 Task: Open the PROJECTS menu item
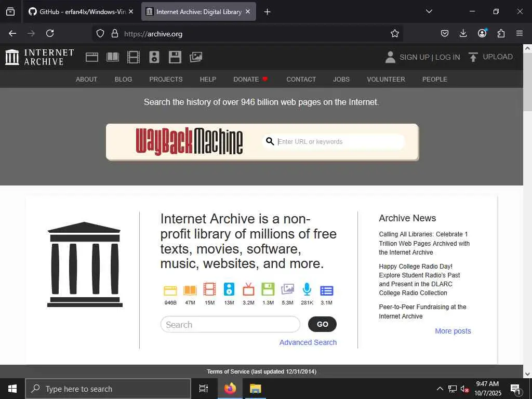166,79
